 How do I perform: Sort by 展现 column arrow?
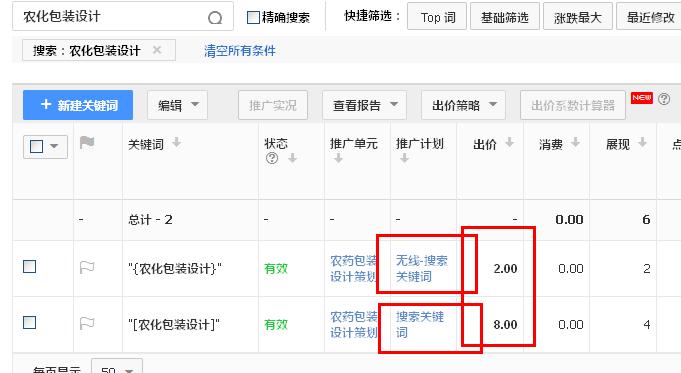coord(642,142)
